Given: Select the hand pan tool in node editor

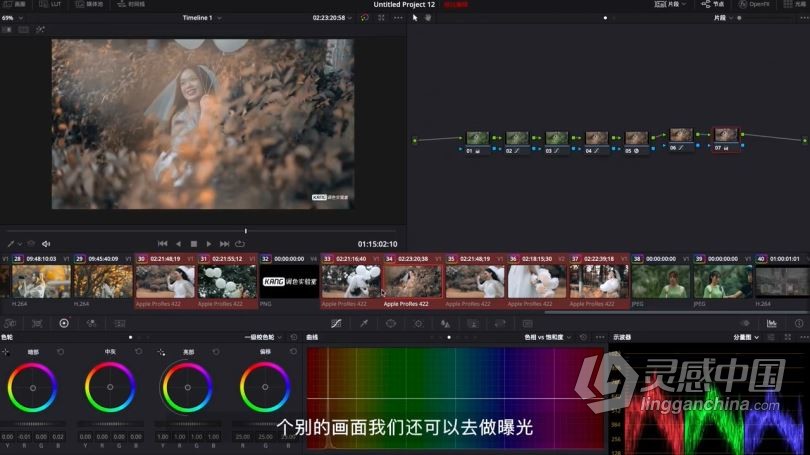Looking at the screenshot, I should [x=428, y=18].
